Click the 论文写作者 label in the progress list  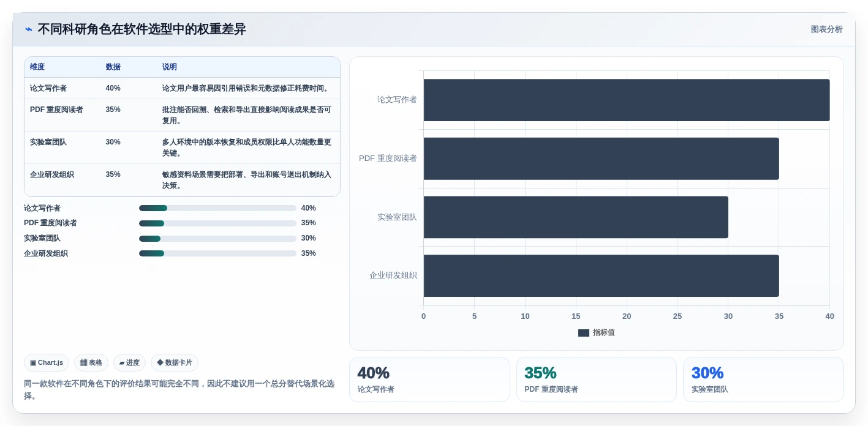(x=42, y=208)
